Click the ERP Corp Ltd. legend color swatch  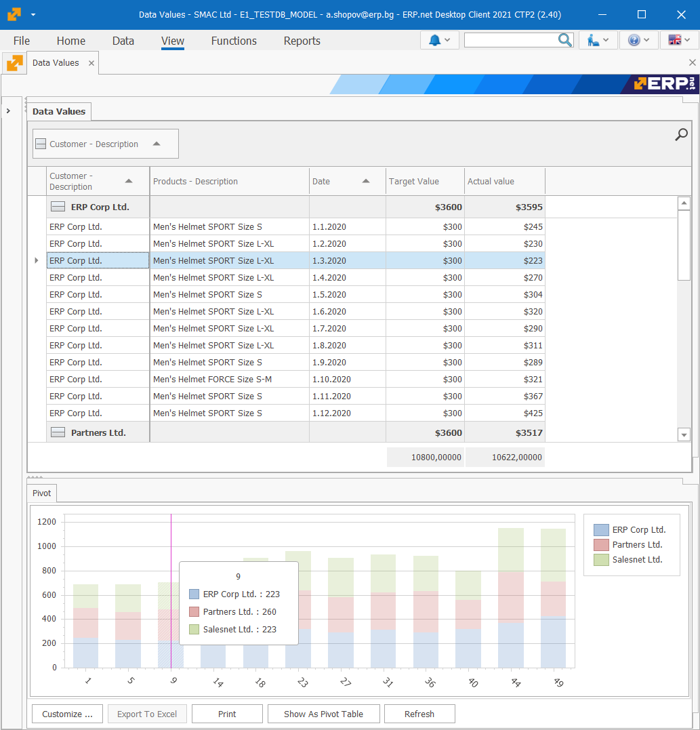click(x=601, y=530)
